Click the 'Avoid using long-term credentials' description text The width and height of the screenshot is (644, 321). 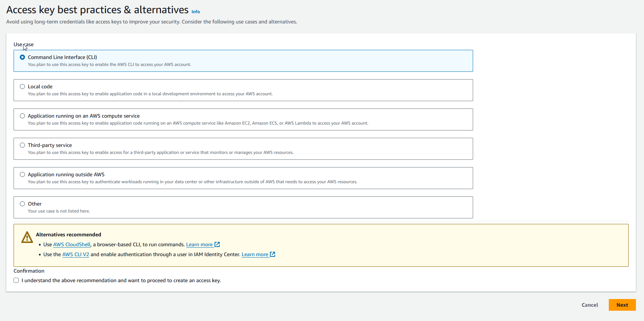(x=152, y=22)
